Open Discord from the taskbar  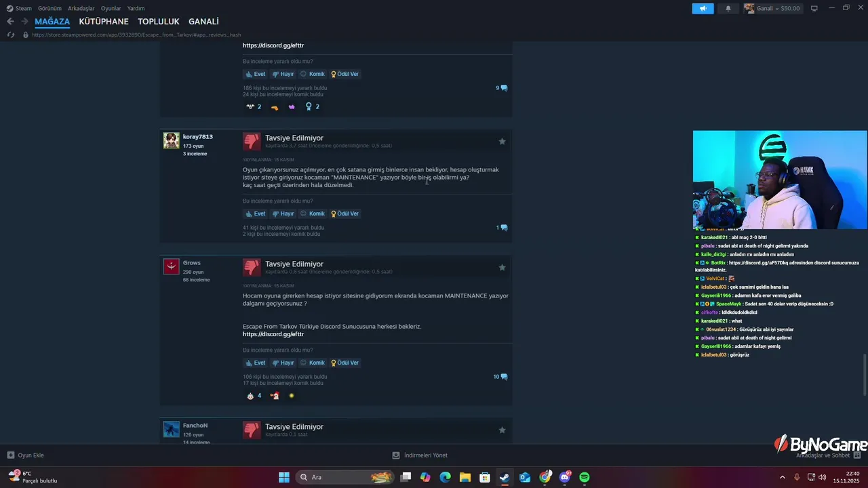coord(565,477)
